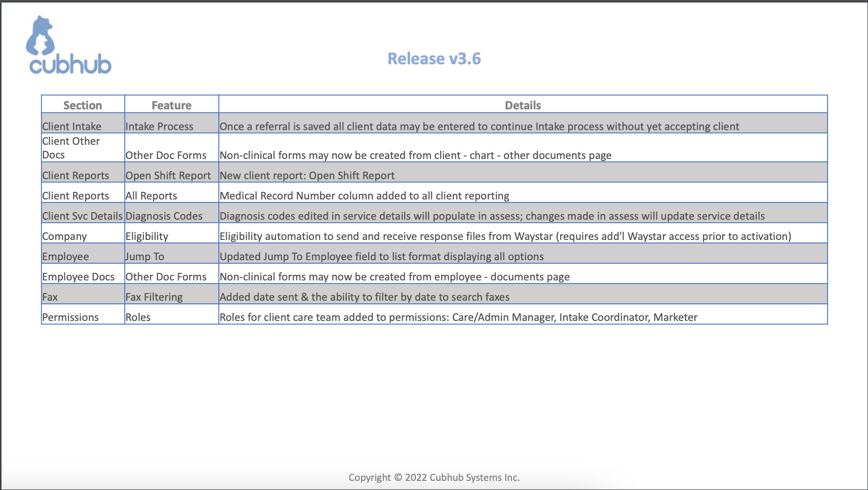
Task: Click 'Added date sent' fax details text
Action: pyautogui.click(x=365, y=297)
